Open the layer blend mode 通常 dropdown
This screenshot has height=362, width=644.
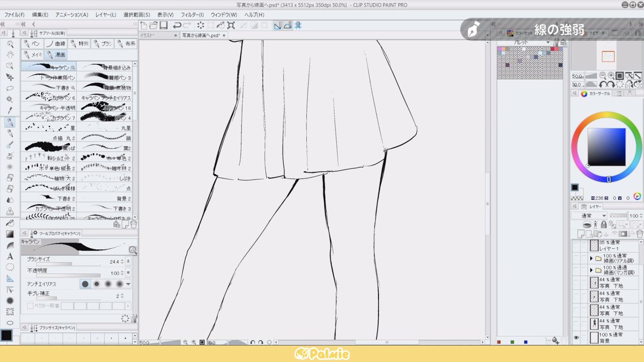[589, 216]
